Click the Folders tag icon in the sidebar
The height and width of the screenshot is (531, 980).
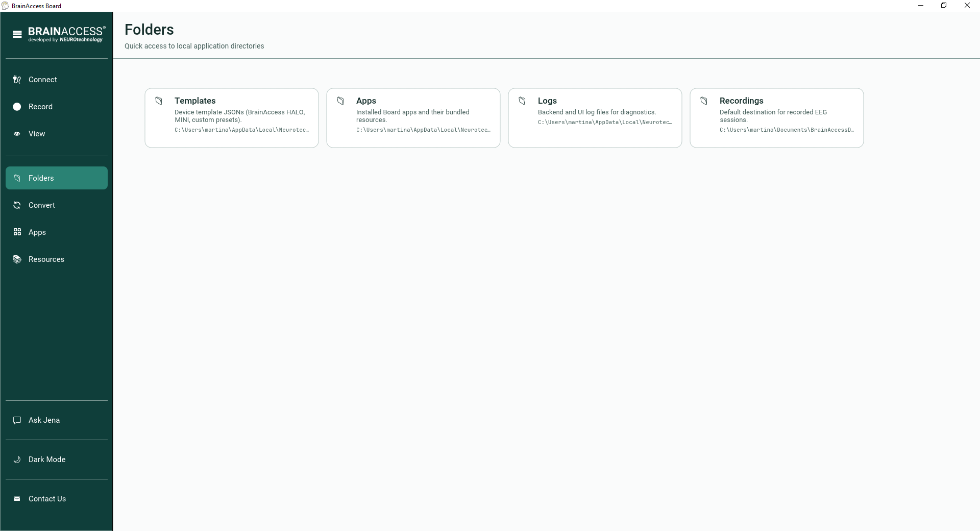tap(17, 178)
